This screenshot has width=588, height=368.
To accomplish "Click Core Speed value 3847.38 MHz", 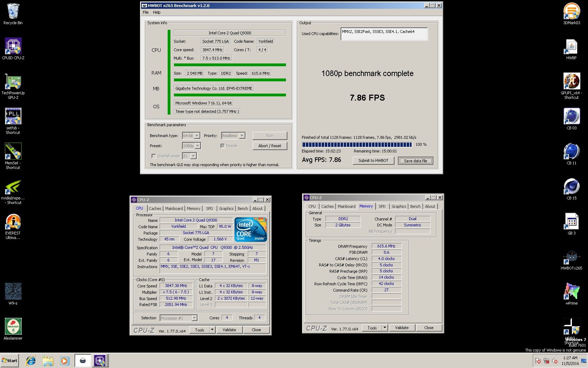I will [176, 286].
